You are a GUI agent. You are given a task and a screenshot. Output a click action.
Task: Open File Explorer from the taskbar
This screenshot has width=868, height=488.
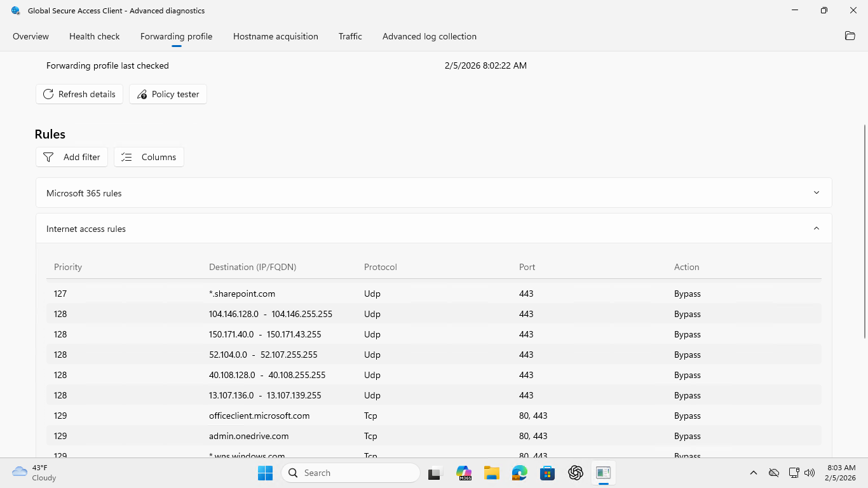(492, 473)
